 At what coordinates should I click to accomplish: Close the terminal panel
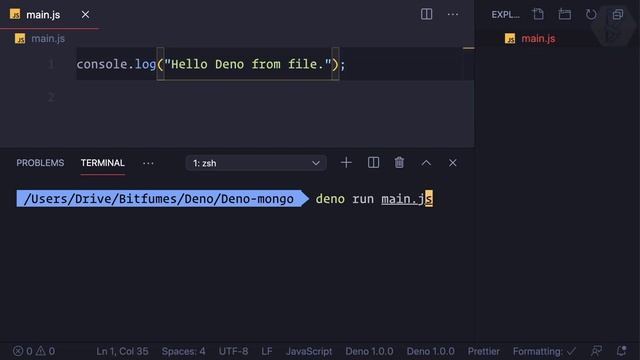click(453, 163)
